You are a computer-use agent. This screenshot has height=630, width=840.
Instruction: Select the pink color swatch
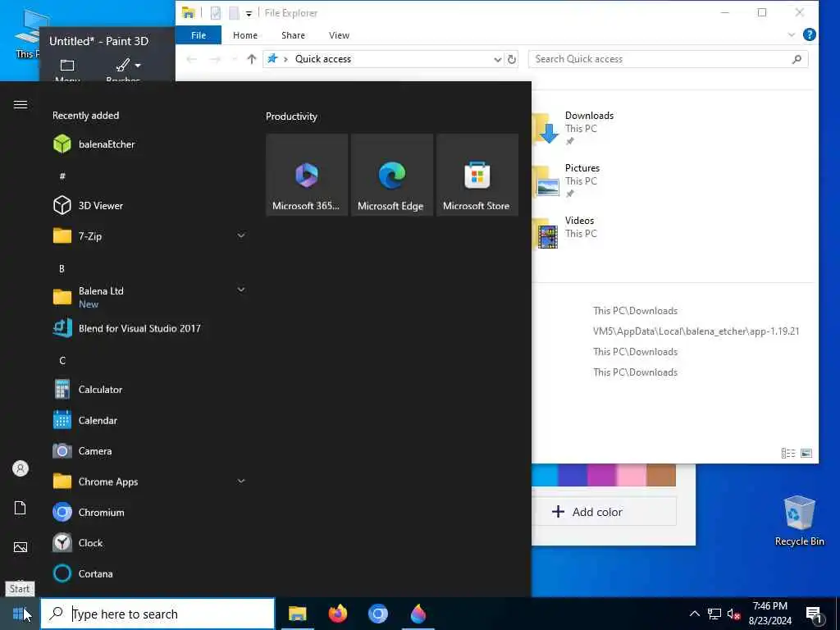[x=632, y=475]
